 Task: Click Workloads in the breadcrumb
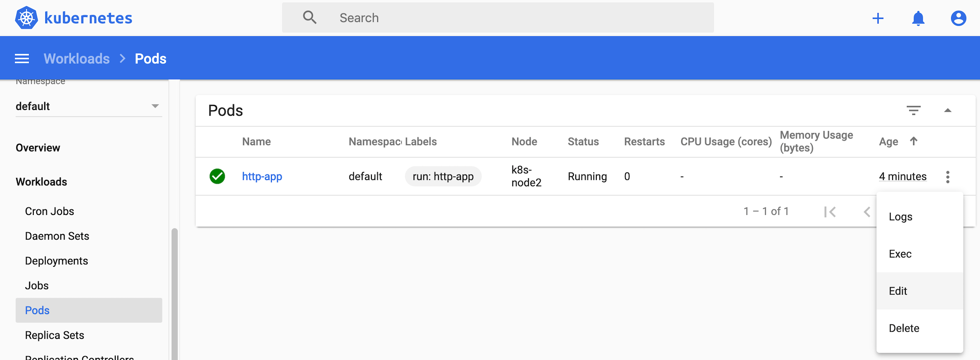coord(77,59)
